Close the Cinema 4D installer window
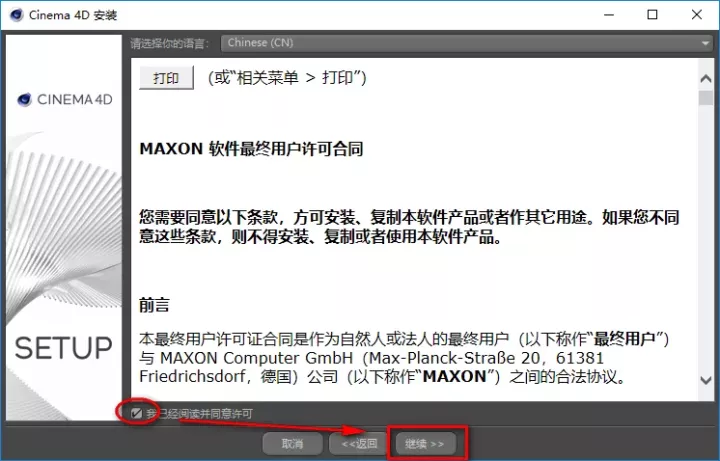 click(697, 15)
